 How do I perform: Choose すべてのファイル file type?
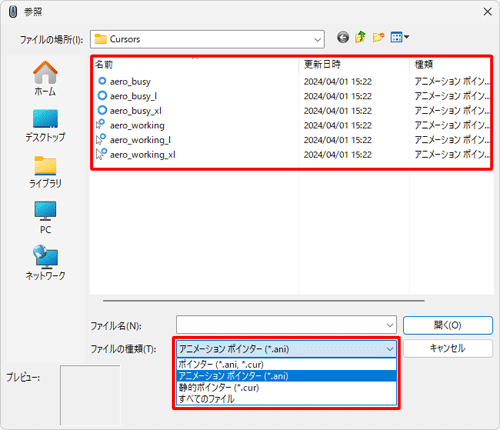tap(286, 399)
